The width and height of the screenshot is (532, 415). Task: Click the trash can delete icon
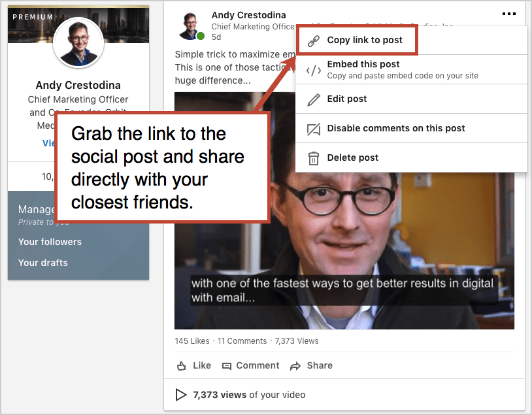click(x=314, y=158)
